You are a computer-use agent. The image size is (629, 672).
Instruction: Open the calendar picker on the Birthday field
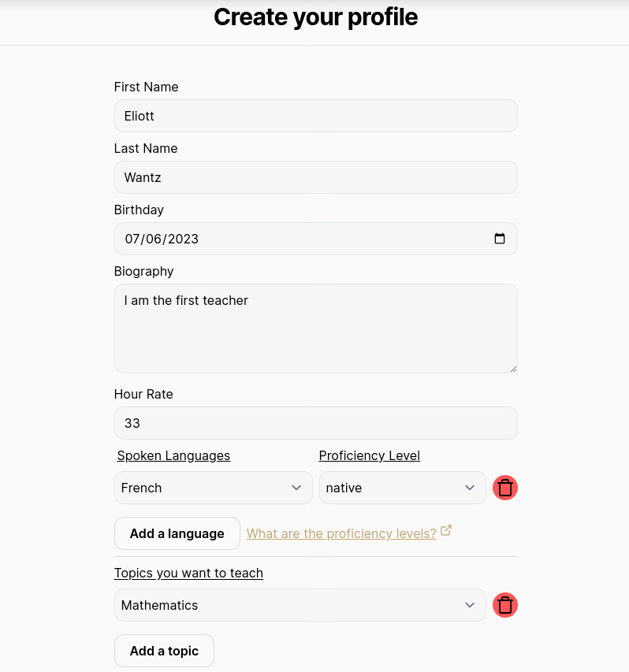click(500, 238)
